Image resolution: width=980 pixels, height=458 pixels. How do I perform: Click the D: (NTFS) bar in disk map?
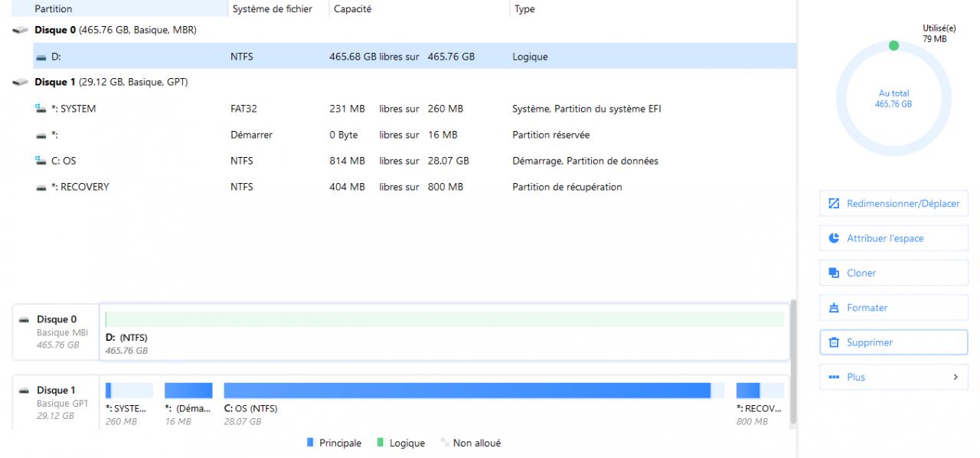pos(445,319)
